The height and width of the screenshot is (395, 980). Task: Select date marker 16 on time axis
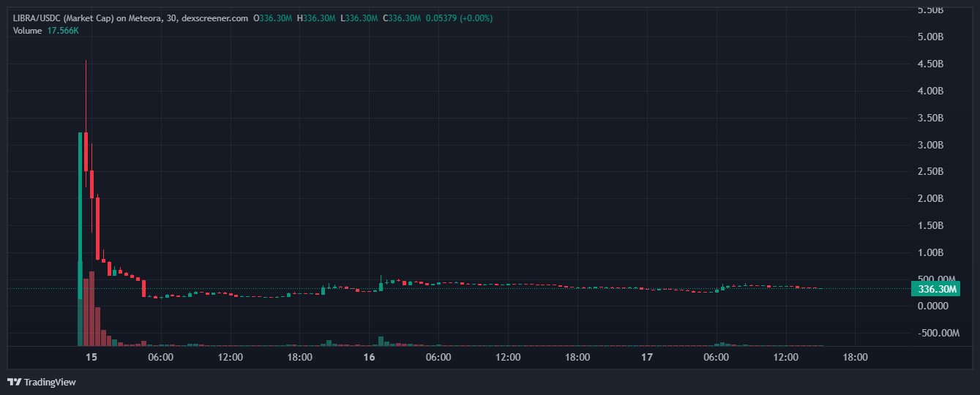tap(369, 358)
